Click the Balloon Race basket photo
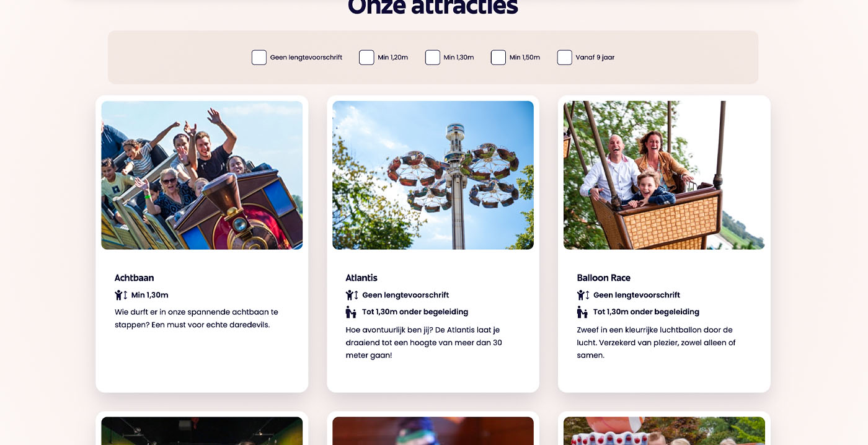 [x=664, y=175]
